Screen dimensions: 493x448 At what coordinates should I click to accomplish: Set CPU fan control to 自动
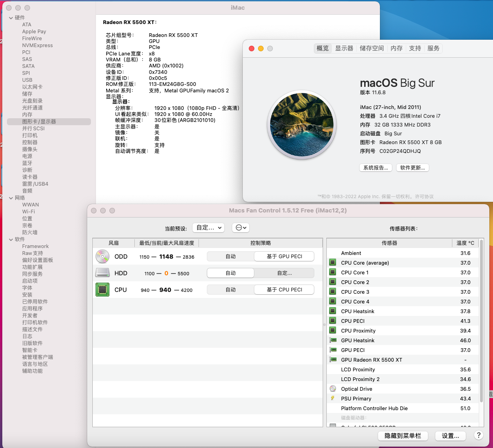pos(230,290)
